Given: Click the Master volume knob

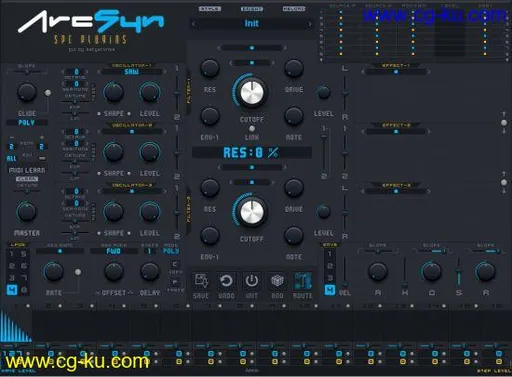Looking at the screenshot, I should pos(27,212).
